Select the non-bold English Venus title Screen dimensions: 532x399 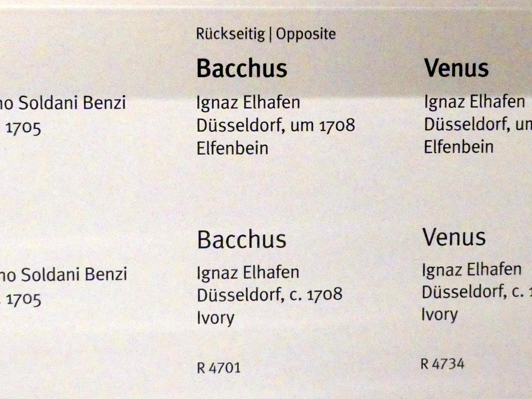[x=454, y=237]
